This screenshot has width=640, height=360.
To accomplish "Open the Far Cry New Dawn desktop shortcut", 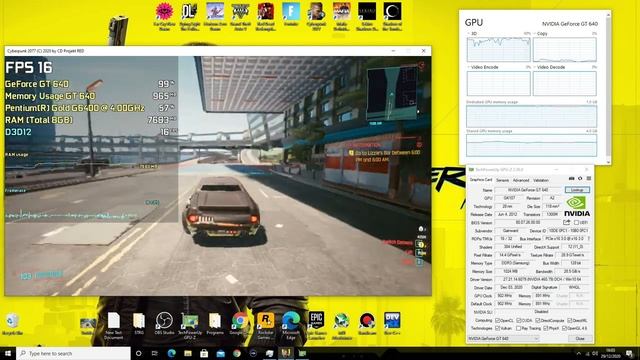I will (x=164, y=16).
